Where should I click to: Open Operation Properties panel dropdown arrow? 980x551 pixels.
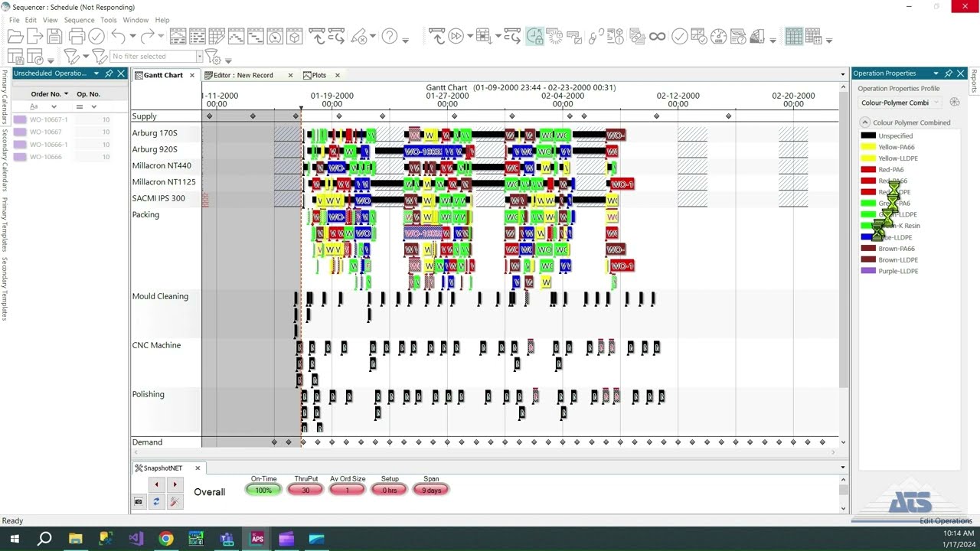936,73
